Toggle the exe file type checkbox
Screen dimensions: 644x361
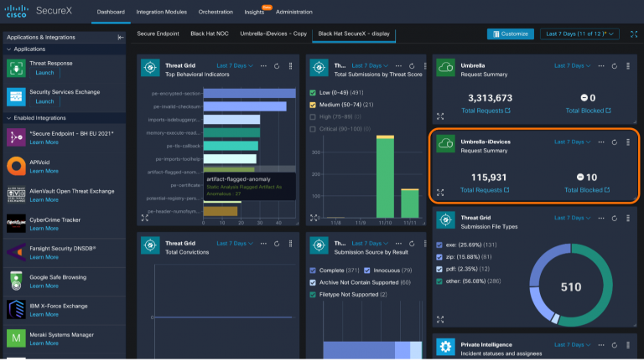coord(441,245)
